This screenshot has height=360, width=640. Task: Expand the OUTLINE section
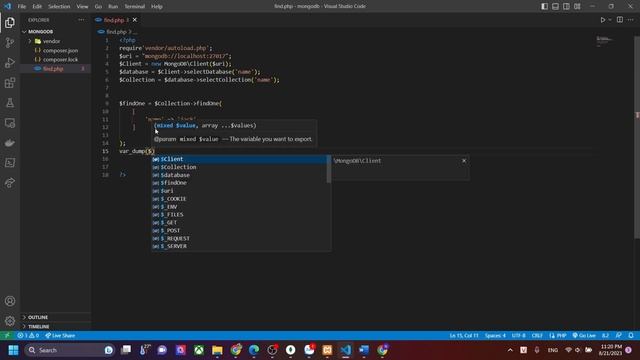click(56, 317)
